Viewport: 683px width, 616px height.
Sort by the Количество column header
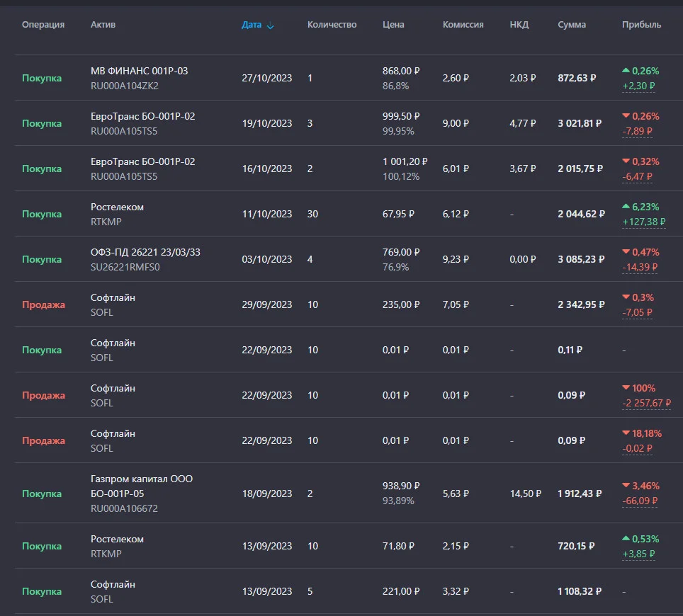[332, 24]
